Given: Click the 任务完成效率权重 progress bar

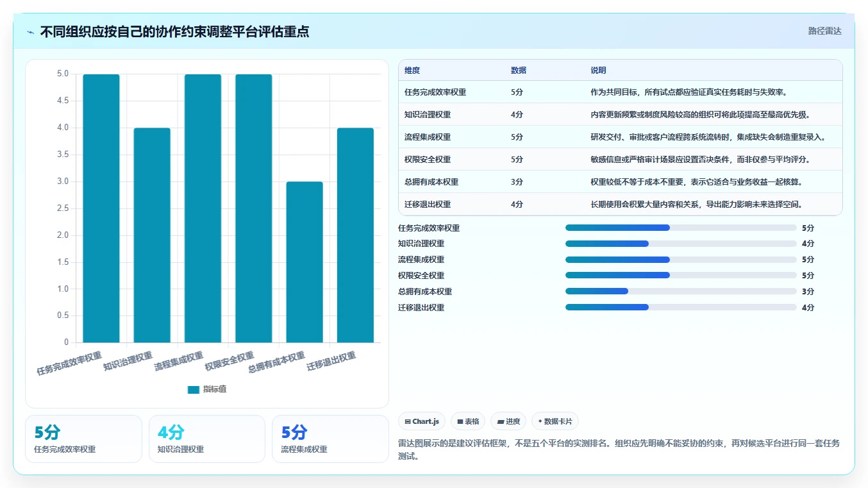Looking at the screenshot, I should point(681,228).
